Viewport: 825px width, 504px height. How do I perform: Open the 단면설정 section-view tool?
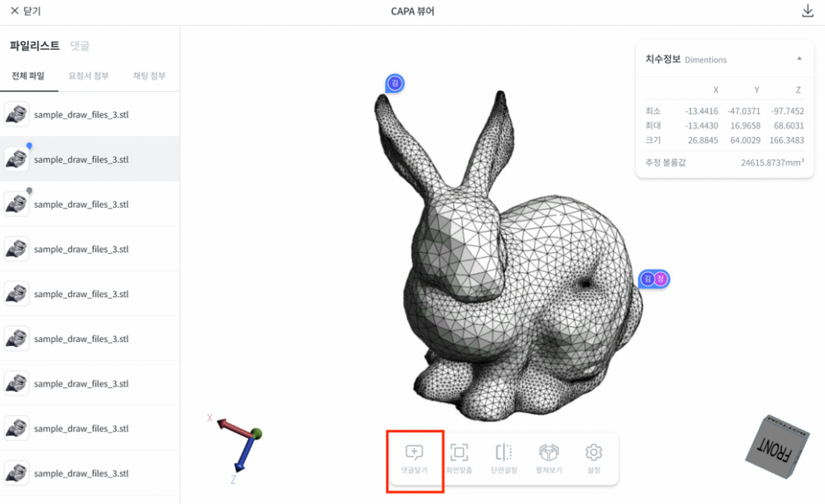(x=504, y=460)
